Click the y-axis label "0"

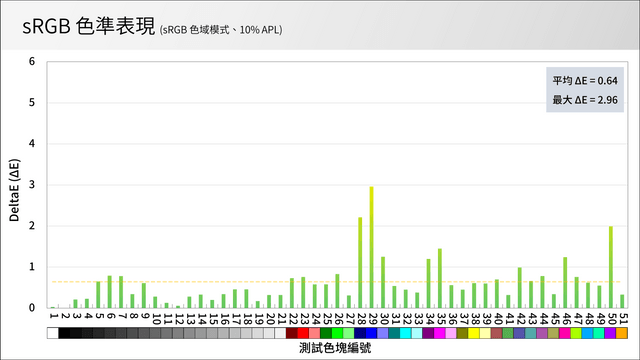point(32,308)
